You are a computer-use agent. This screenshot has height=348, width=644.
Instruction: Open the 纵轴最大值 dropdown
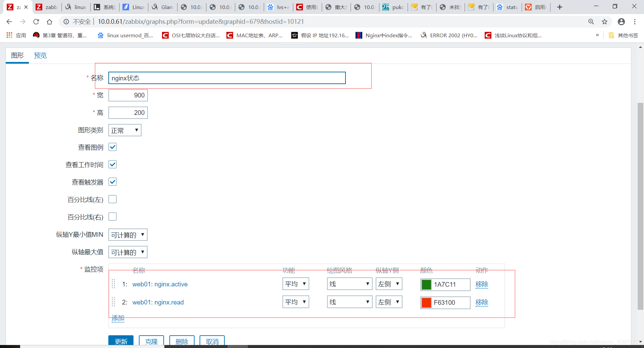pos(128,252)
